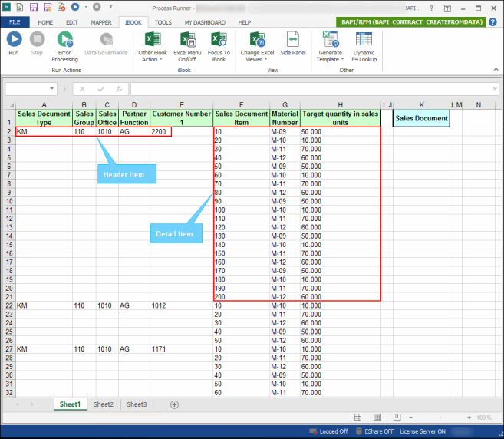This screenshot has height=439, width=504.
Task: Open the Name Box dropdown
Action: (x=51, y=89)
